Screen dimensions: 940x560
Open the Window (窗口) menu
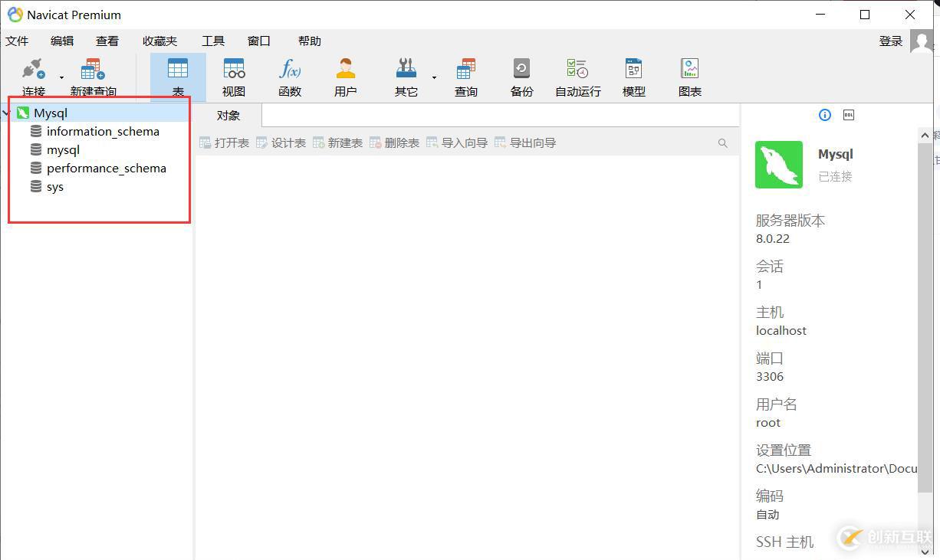pyautogui.click(x=259, y=41)
